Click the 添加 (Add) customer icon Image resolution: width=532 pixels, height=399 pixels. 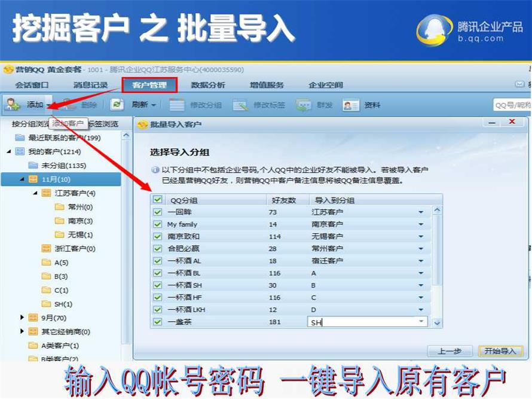tap(13, 105)
